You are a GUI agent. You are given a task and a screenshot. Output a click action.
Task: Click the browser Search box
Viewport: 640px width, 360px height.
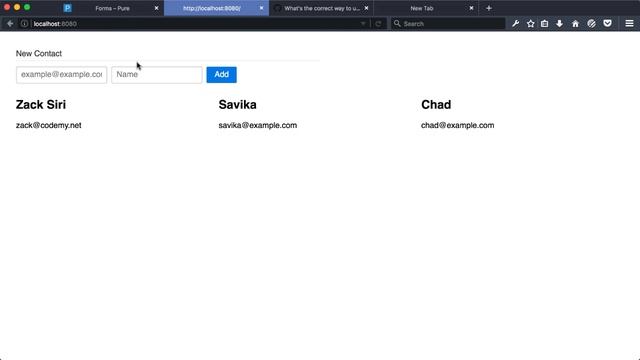point(448,24)
